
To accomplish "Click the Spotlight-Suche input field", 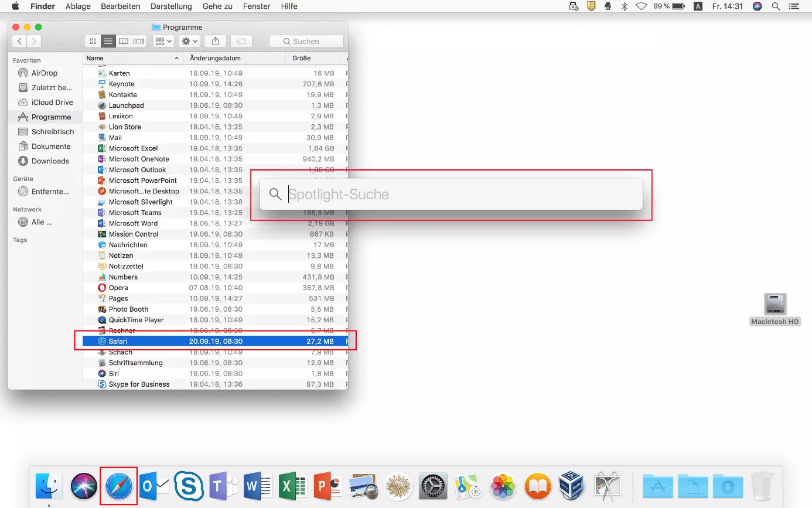I will tap(451, 194).
